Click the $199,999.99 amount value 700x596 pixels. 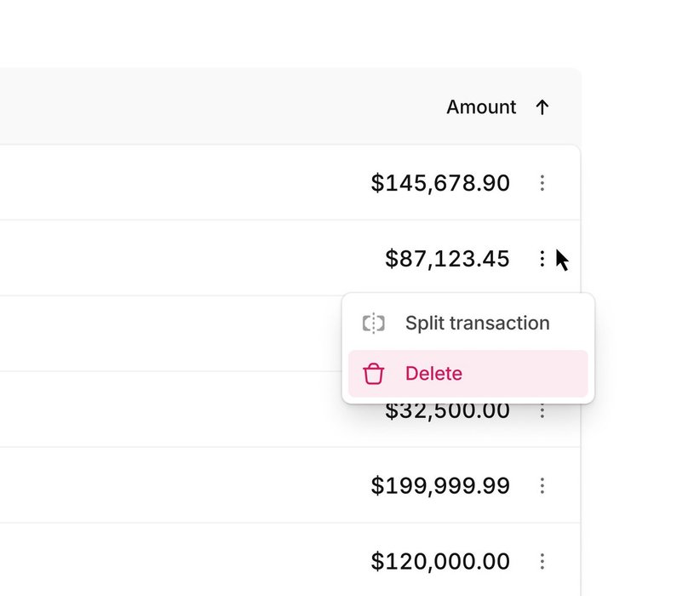coord(440,485)
